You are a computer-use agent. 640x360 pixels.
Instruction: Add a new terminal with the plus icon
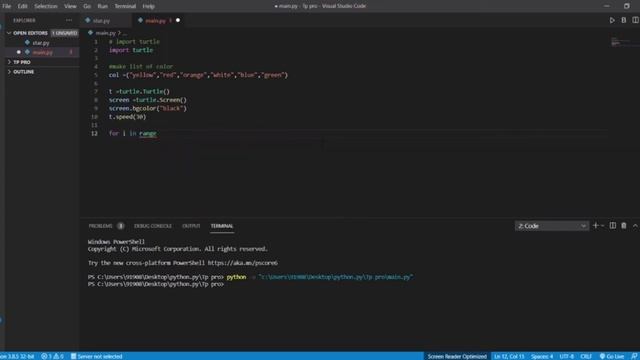596,226
